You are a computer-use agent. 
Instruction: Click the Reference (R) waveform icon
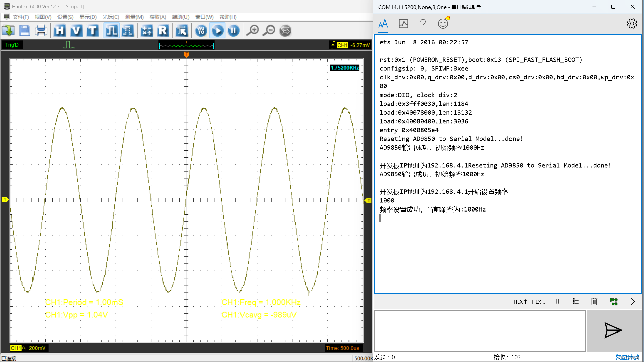tap(163, 31)
